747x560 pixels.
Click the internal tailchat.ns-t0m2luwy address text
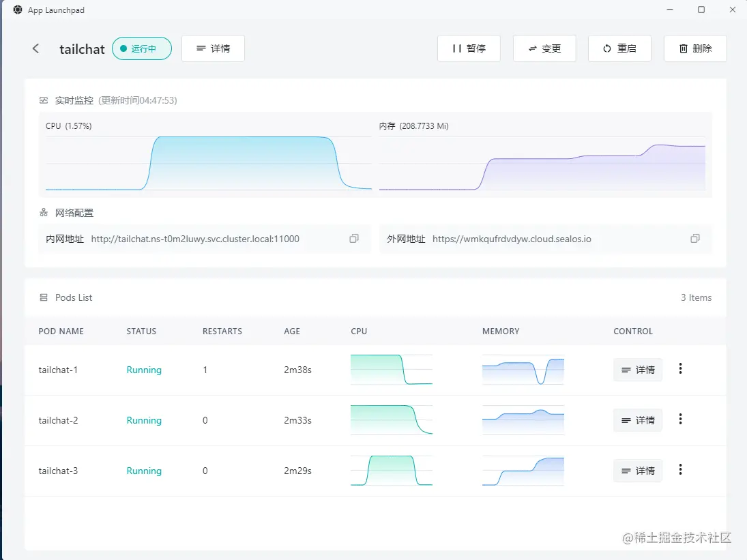click(x=195, y=239)
